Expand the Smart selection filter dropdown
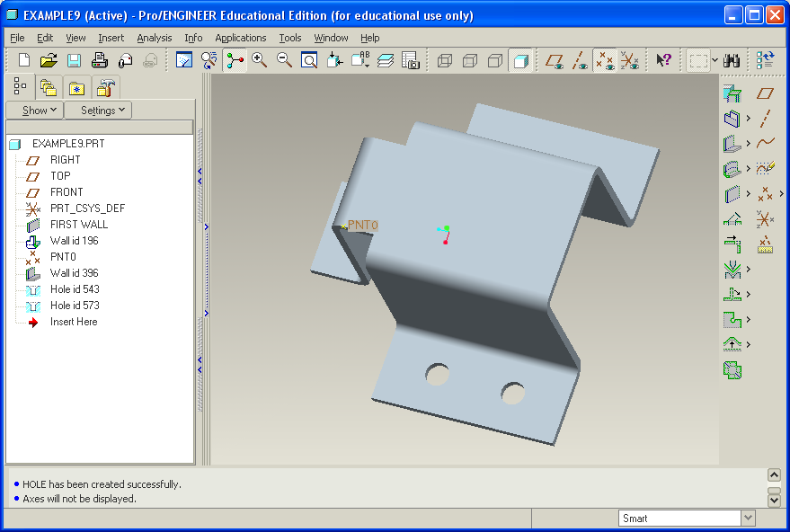Viewport: 790px width, 532px height. tap(748, 518)
